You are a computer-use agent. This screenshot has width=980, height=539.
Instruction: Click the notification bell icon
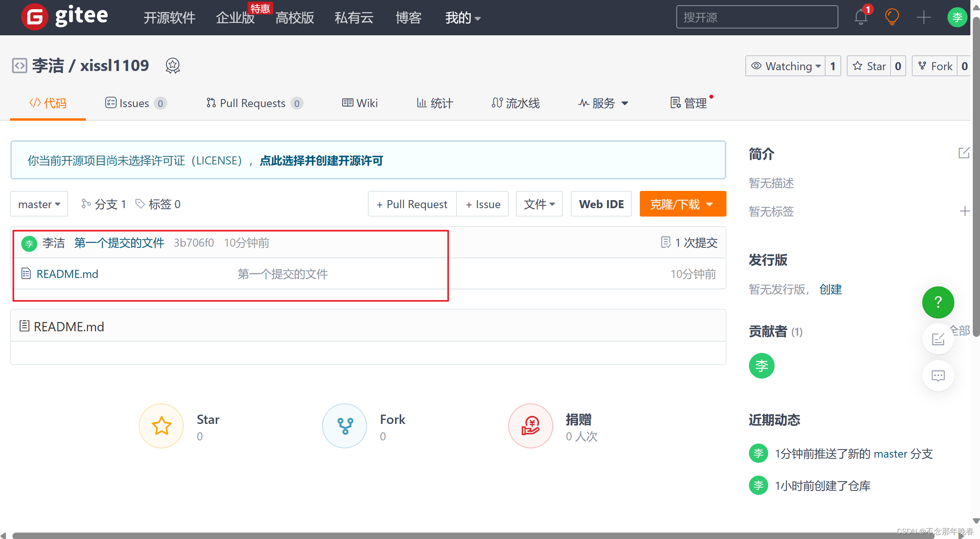point(860,17)
